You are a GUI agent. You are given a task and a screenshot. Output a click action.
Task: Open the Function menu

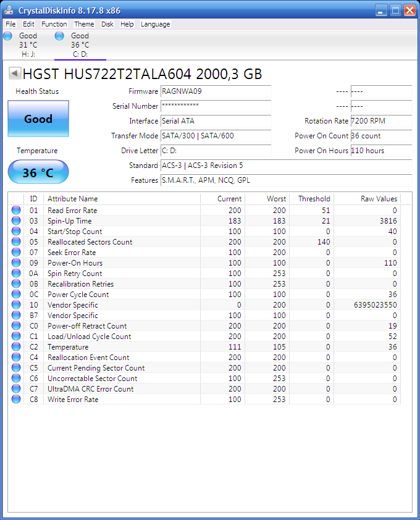(x=54, y=24)
